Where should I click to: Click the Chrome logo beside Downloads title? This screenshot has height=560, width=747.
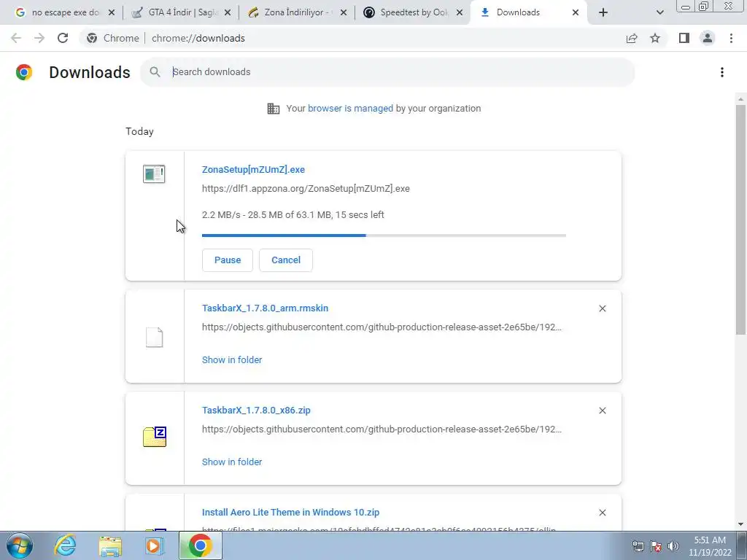point(24,72)
